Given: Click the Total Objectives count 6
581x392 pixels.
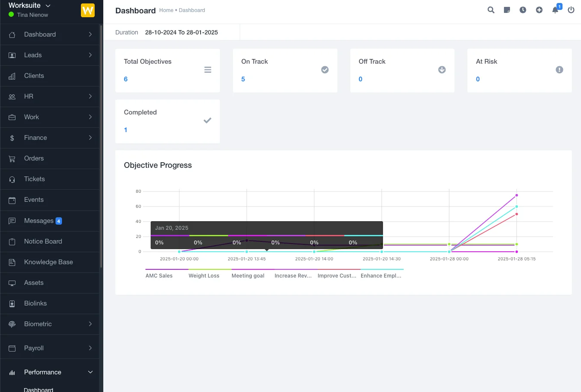Looking at the screenshot, I should [126, 79].
